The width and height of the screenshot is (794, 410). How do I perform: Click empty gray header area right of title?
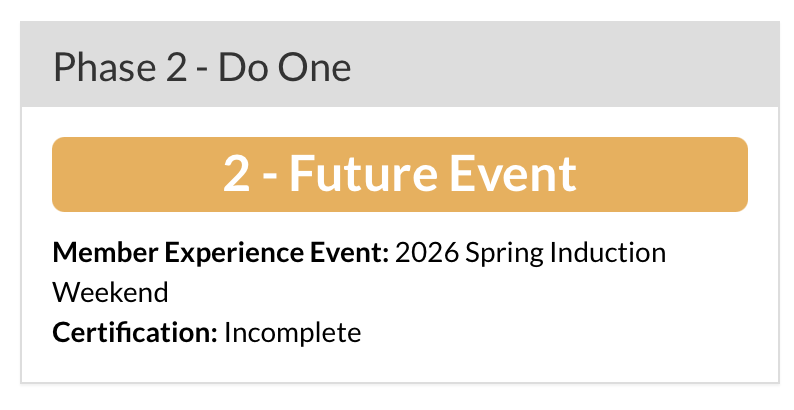[580, 68]
